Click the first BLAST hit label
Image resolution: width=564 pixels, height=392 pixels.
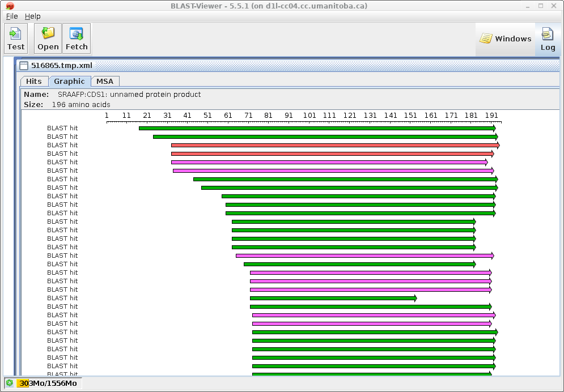(x=62, y=129)
